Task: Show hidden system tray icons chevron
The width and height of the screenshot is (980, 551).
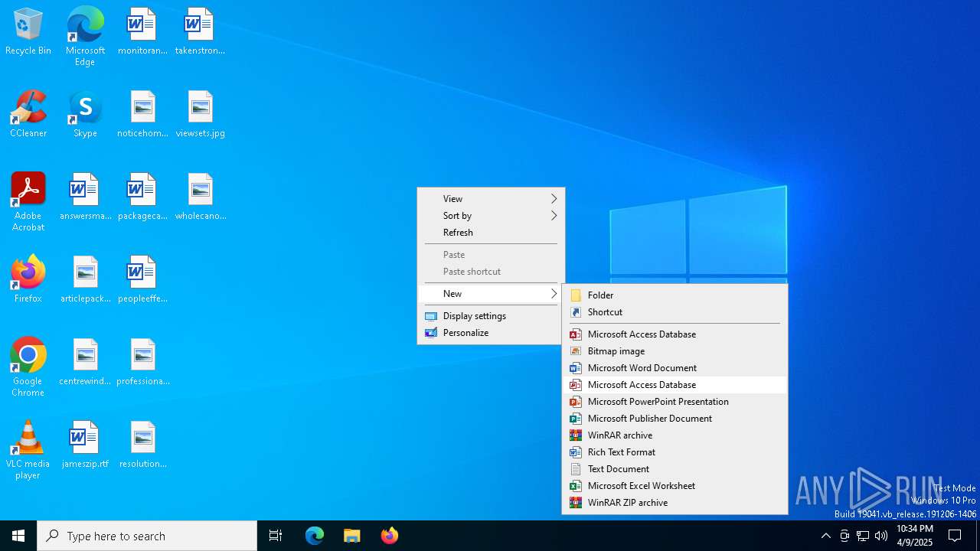Action: [x=826, y=536]
